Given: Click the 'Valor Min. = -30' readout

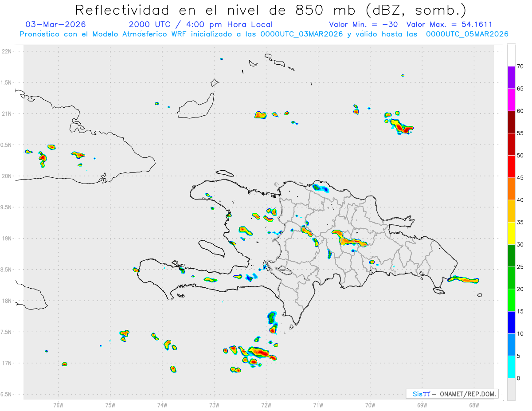Looking at the screenshot, I should point(364,24).
